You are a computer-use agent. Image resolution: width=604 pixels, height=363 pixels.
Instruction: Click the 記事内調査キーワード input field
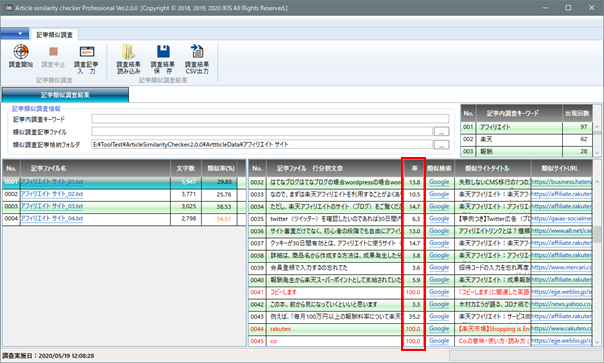(270, 119)
